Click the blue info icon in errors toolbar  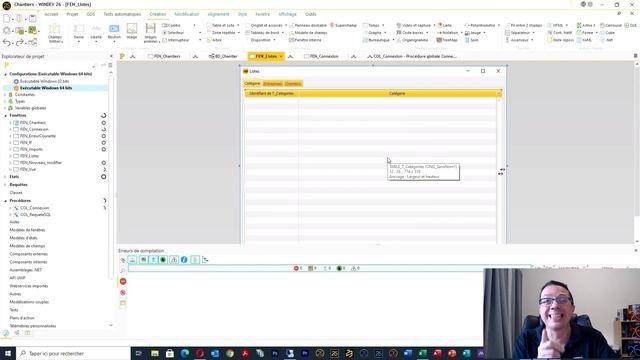(184, 260)
